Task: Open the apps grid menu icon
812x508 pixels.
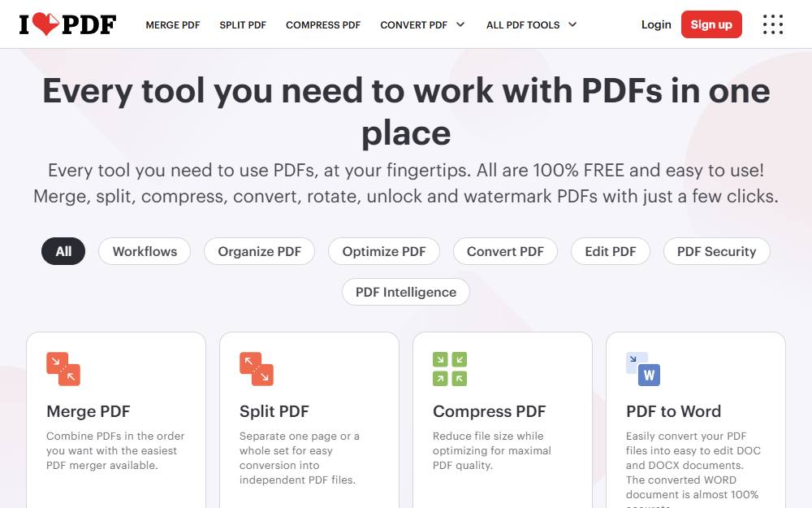Action: click(x=773, y=24)
